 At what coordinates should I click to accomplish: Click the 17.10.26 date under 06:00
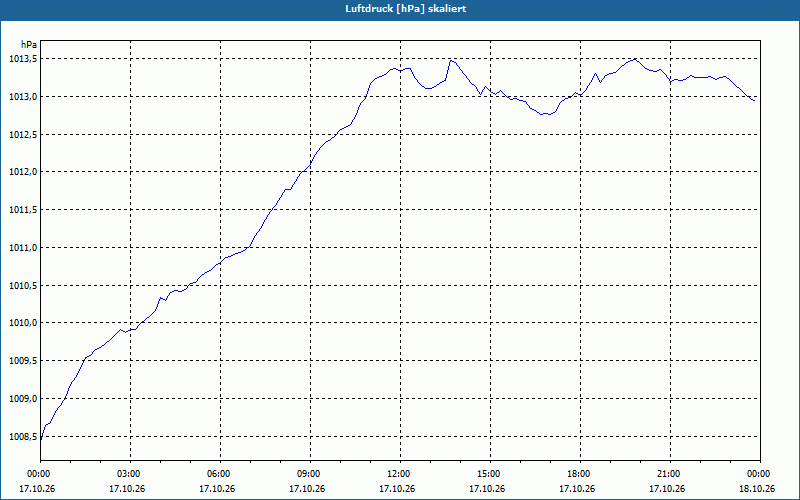[x=217, y=489]
